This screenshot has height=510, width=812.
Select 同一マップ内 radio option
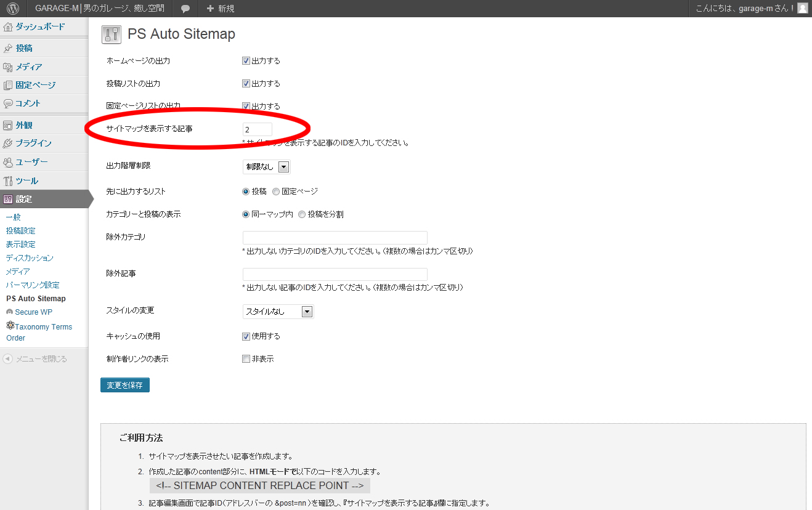(x=246, y=214)
